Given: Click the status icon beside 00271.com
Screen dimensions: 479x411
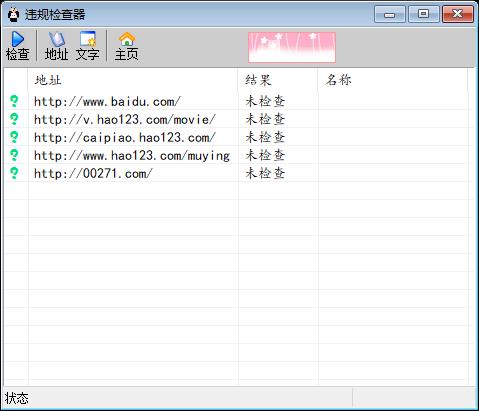Looking at the screenshot, I should [14, 173].
